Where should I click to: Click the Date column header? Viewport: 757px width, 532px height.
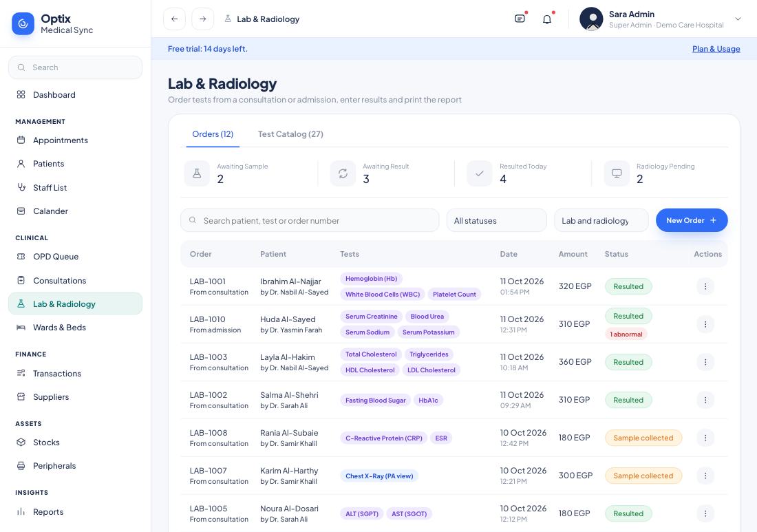coord(509,254)
